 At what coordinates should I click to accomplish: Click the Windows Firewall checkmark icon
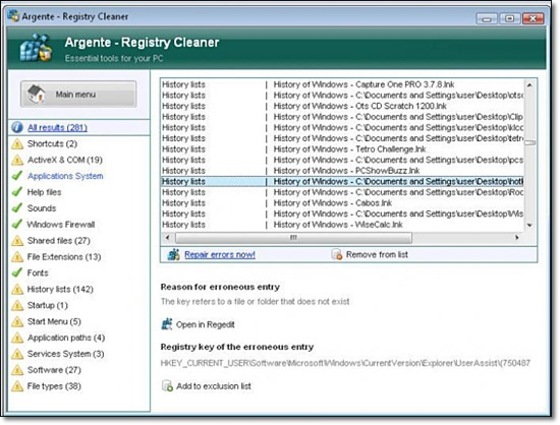coord(17,224)
